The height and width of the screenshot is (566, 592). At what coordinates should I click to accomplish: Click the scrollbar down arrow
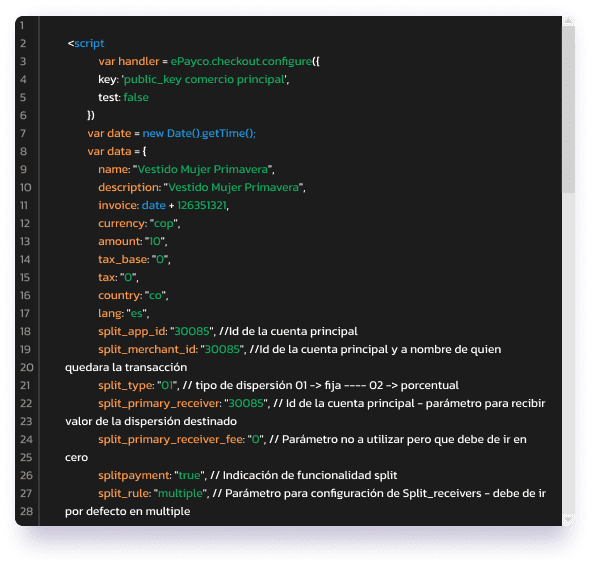(x=568, y=519)
